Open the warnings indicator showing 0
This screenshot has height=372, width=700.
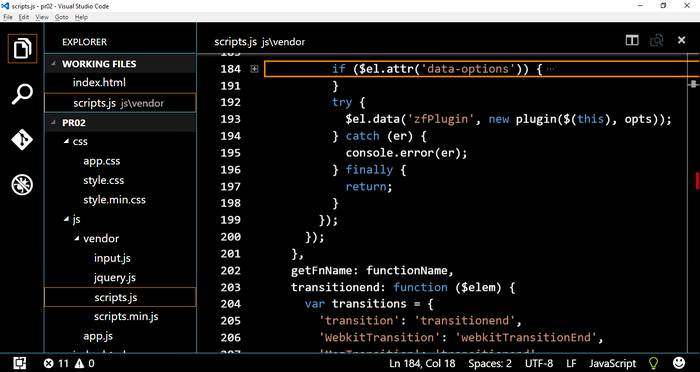tap(85, 363)
